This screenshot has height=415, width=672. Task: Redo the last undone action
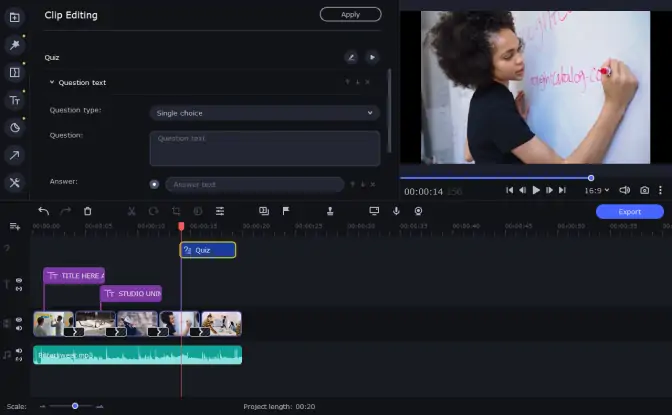[66, 211]
